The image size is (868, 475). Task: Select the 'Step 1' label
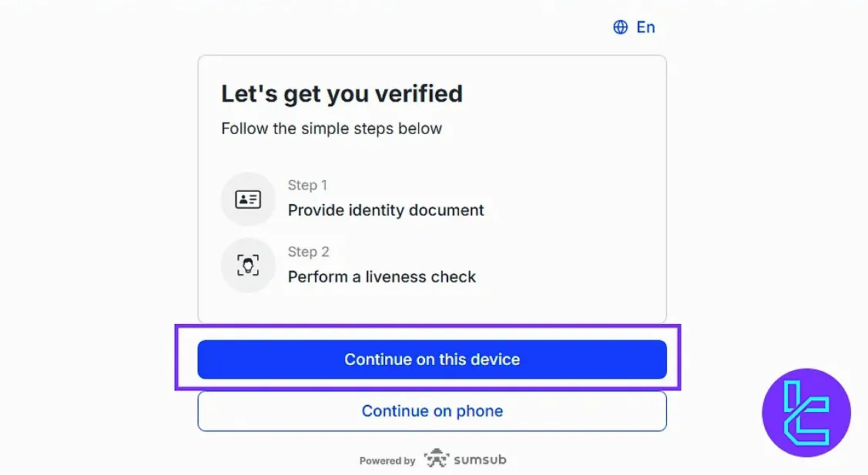point(307,185)
